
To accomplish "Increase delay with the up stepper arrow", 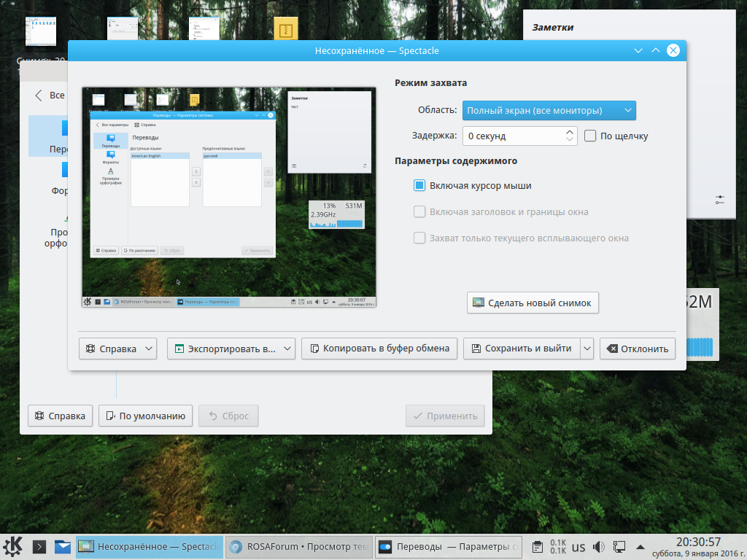I will pos(570,132).
